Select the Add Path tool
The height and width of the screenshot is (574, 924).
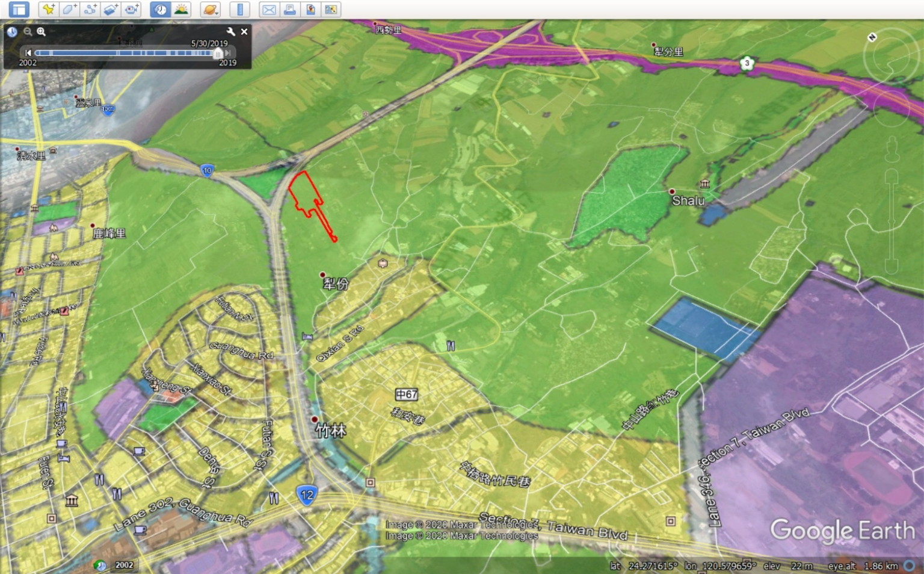(x=90, y=9)
